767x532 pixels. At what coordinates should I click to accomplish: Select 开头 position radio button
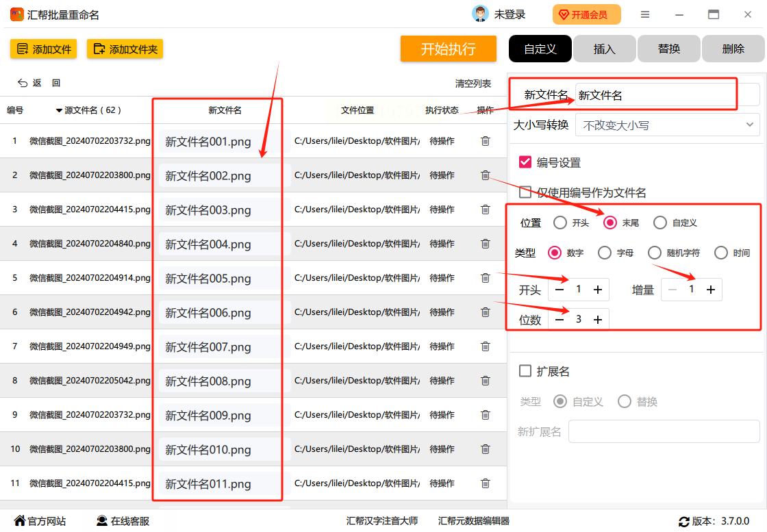coord(560,223)
